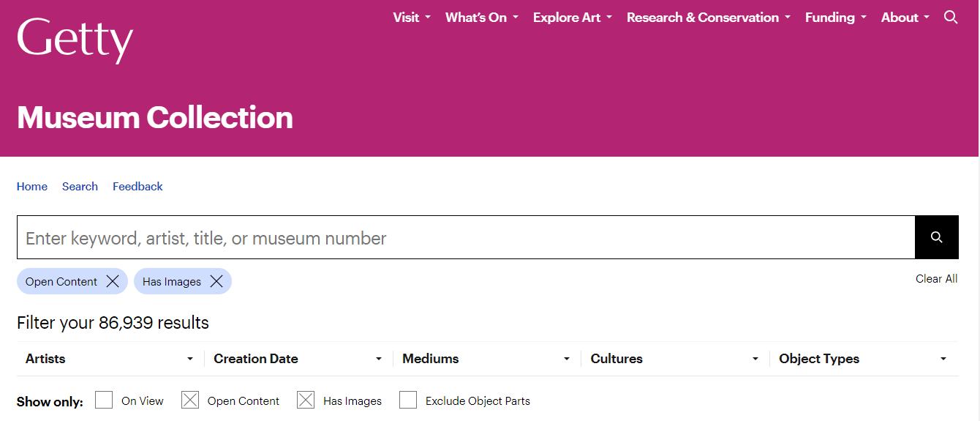Expand the Artists filter dropdown

pos(110,359)
